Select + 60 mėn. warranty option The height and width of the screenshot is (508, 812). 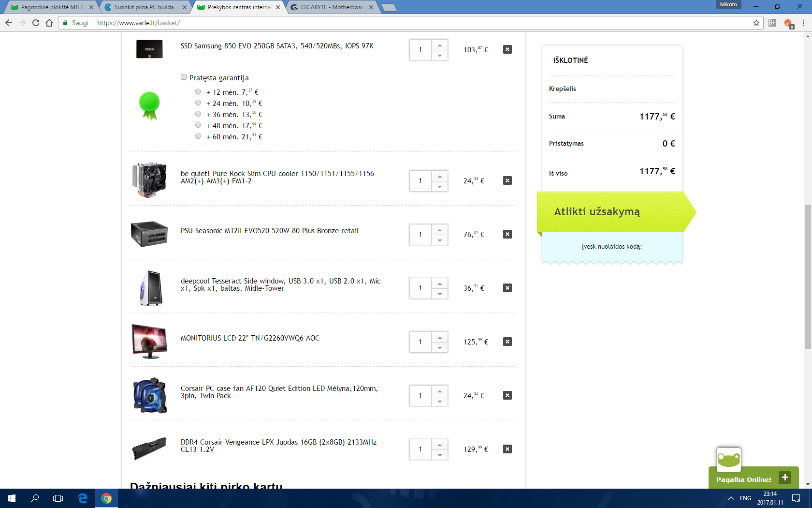click(198, 136)
